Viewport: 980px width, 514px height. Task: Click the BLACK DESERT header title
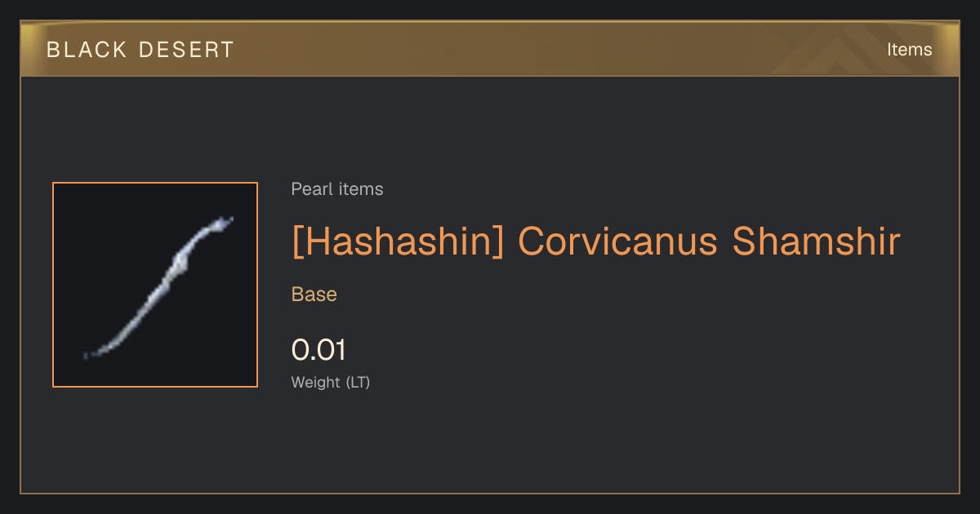140,50
